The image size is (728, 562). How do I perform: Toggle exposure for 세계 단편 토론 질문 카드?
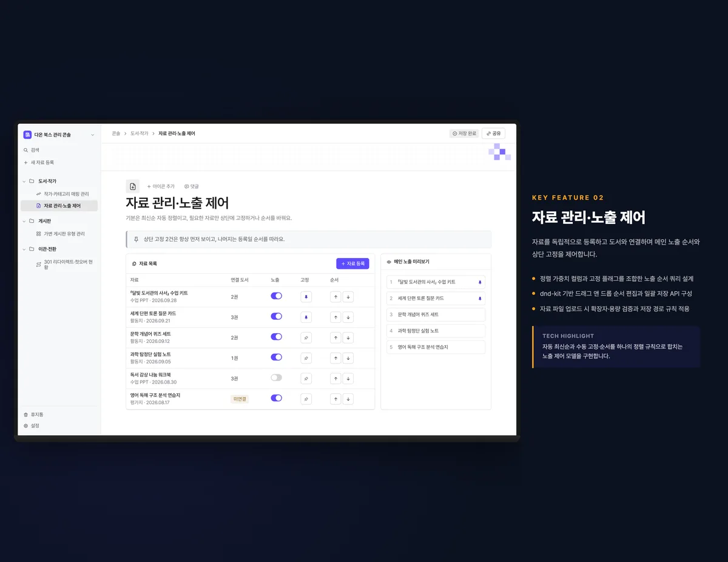coord(276,317)
